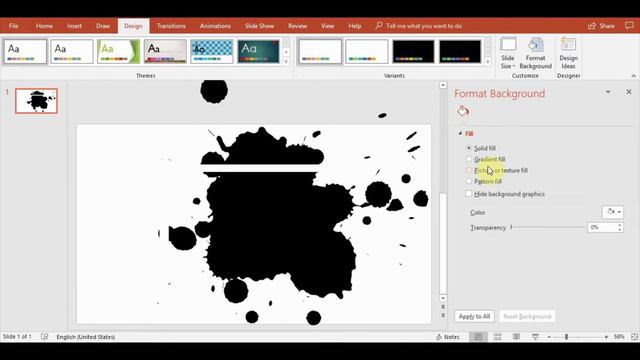
Task: Open the Insert tab
Action: click(74, 26)
